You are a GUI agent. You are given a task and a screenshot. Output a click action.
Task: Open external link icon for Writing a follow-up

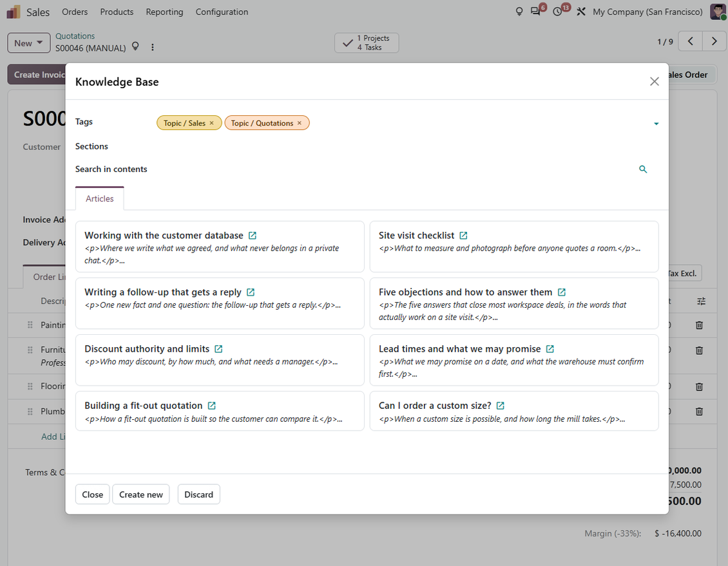coord(251,292)
